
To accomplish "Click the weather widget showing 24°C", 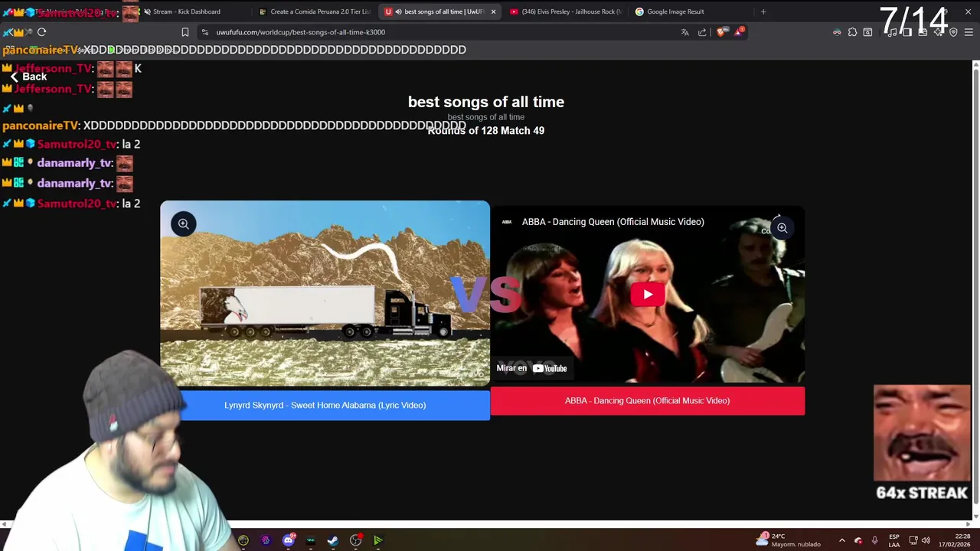I will [x=789, y=540].
